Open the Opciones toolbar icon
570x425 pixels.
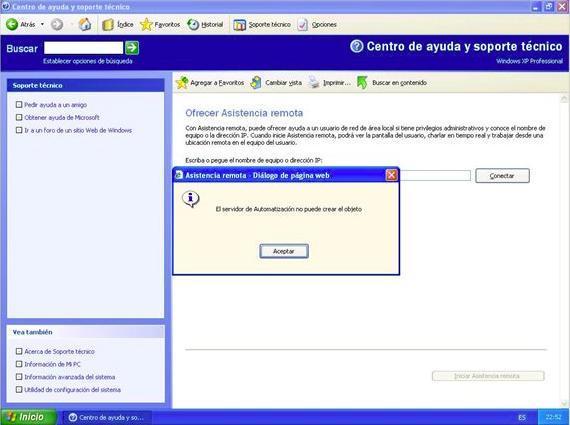(x=302, y=24)
